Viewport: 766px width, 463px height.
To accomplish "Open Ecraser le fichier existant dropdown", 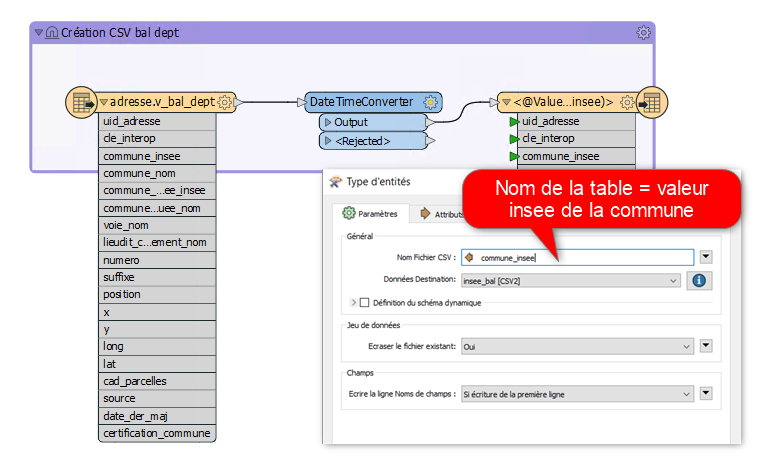I will (x=577, y=346).
